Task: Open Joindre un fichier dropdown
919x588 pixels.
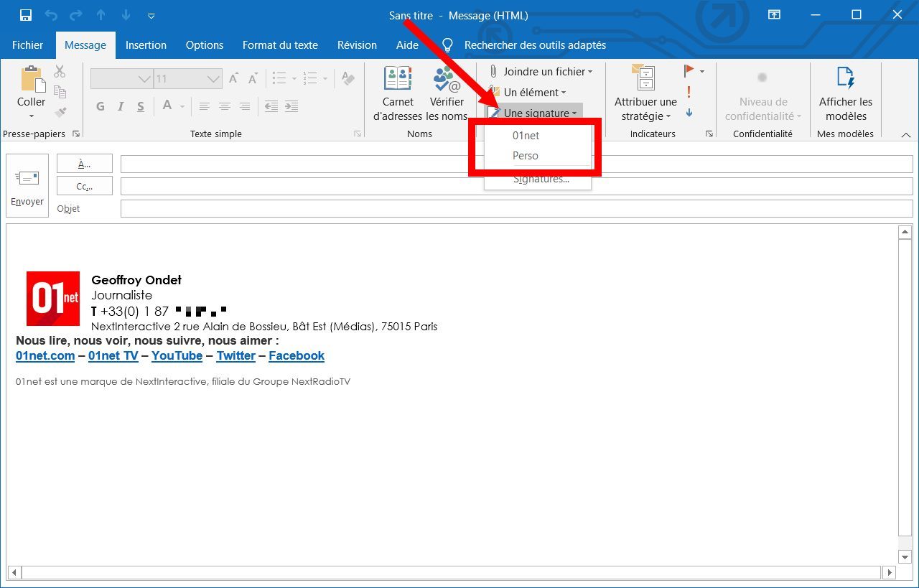Action: (541, 71)
